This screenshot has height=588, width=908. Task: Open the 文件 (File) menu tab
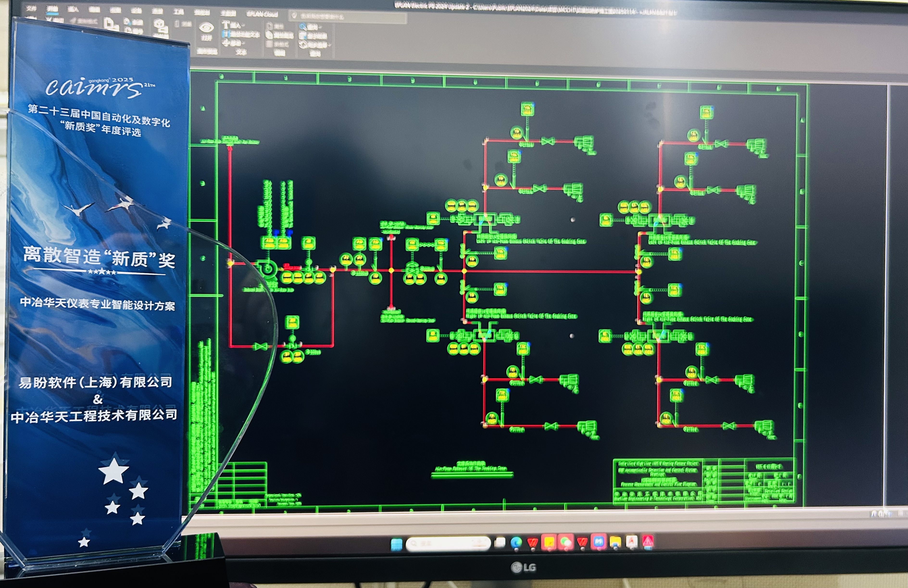click(31, 8)
